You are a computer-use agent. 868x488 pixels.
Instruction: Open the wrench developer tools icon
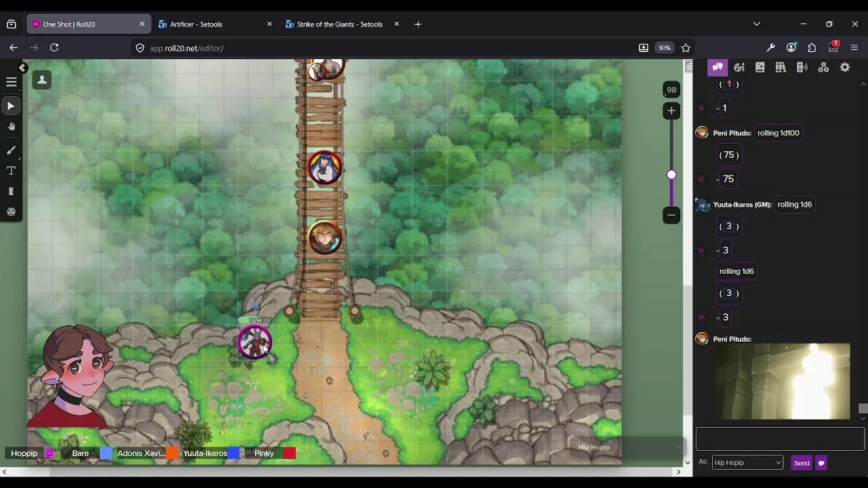click(x=770, y=47)
